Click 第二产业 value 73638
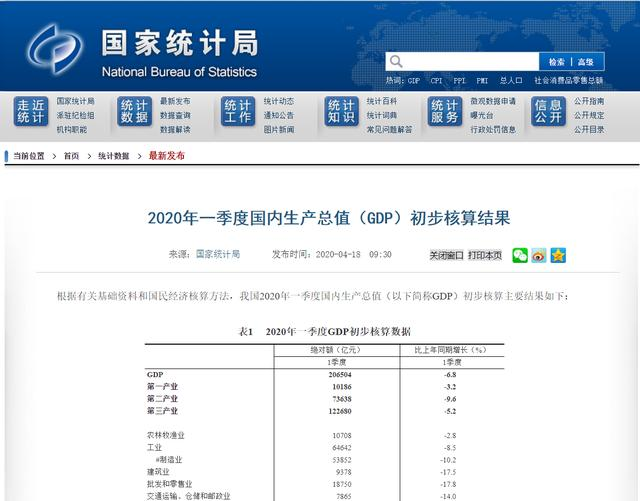This screenshot has width=640, height=501. point(342,399)
